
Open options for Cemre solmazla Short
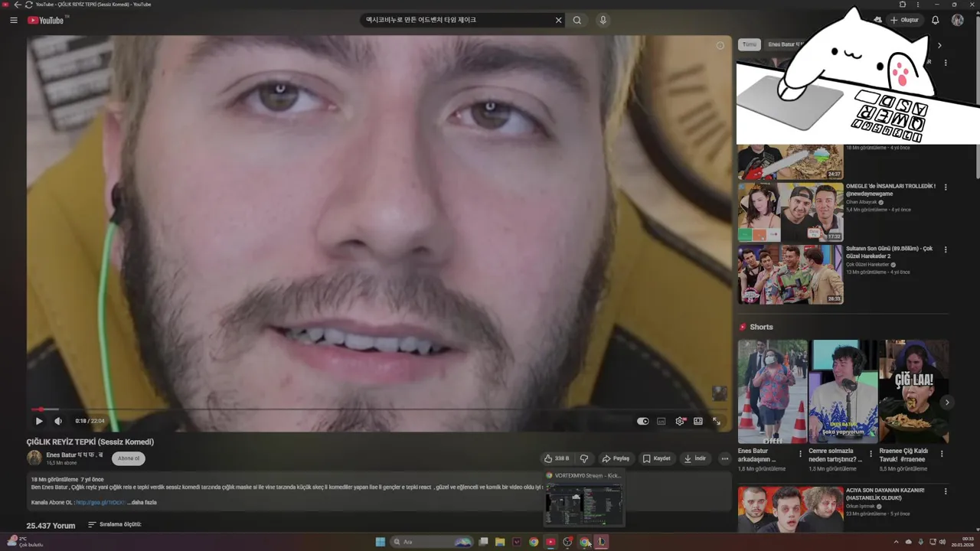click(871, 454)
